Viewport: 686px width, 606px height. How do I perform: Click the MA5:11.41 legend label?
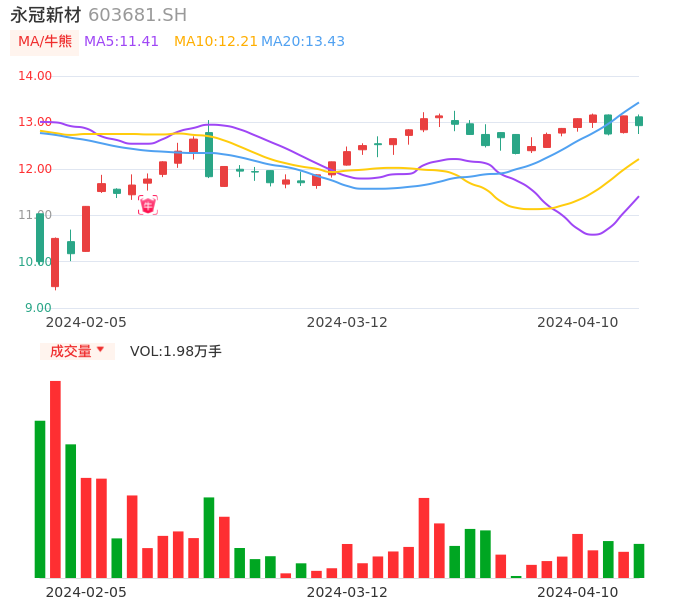[x=121, y=42]
